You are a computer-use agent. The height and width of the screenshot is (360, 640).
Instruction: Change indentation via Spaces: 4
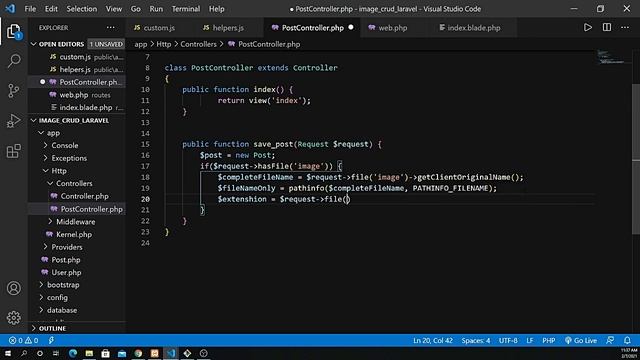[476, 340]
